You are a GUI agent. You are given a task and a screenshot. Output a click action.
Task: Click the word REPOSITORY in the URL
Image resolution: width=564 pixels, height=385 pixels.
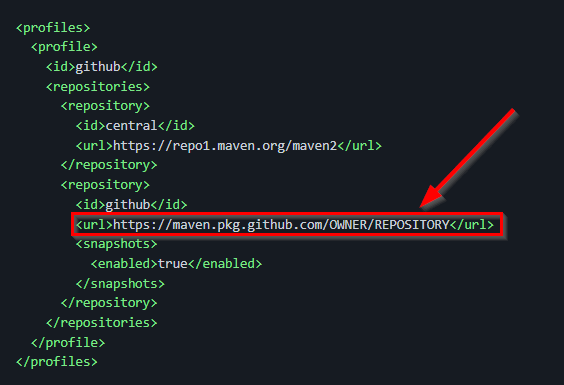412,225
